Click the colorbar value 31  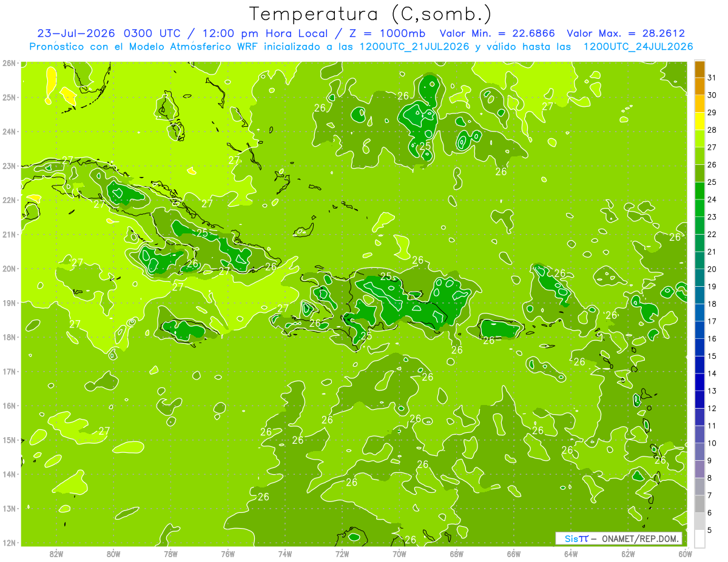(x=712, y=78)
